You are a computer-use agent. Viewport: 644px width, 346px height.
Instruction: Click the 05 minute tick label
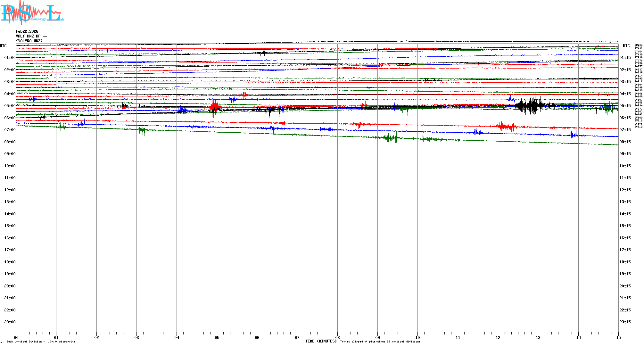(x=217, y=337)
